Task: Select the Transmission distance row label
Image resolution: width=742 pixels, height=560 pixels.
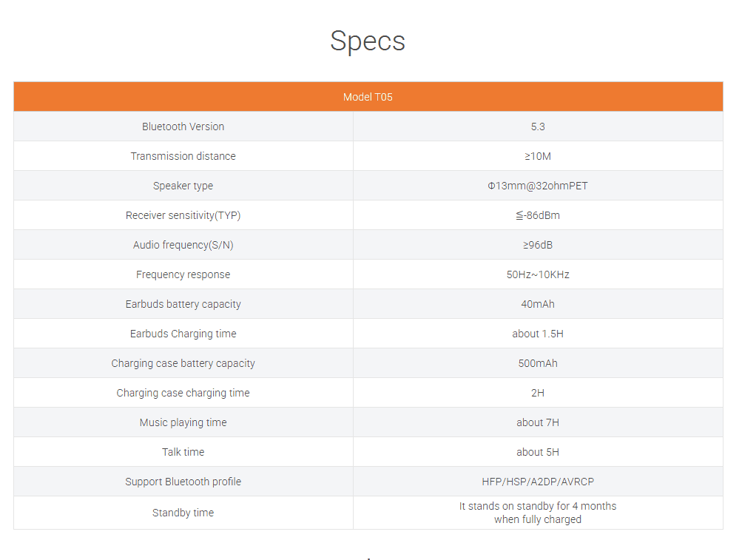Action: point(183,156)
